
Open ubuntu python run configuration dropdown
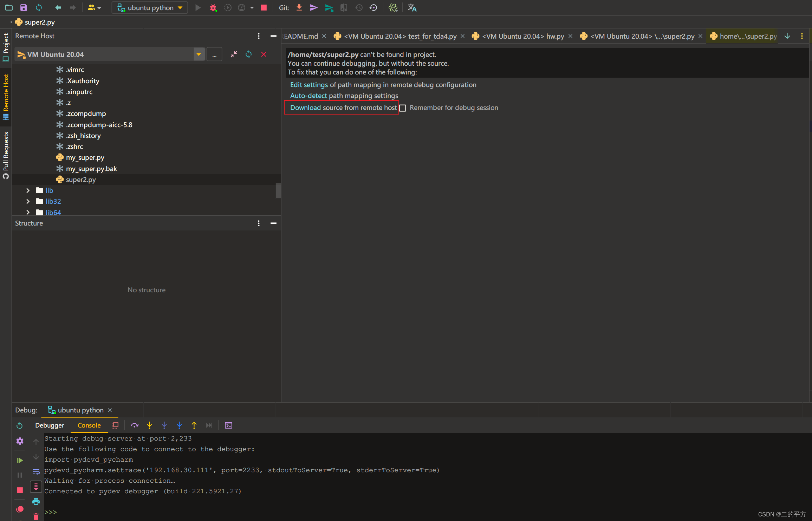click(150, 8)
